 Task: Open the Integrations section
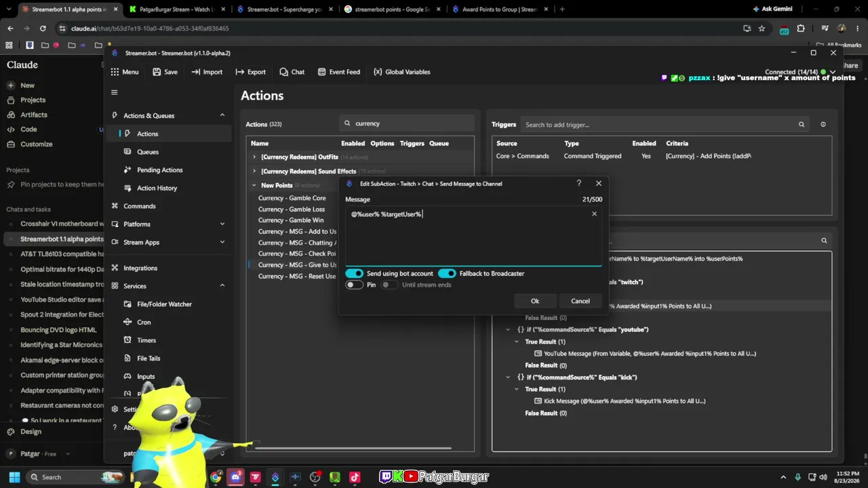[140, 268]
